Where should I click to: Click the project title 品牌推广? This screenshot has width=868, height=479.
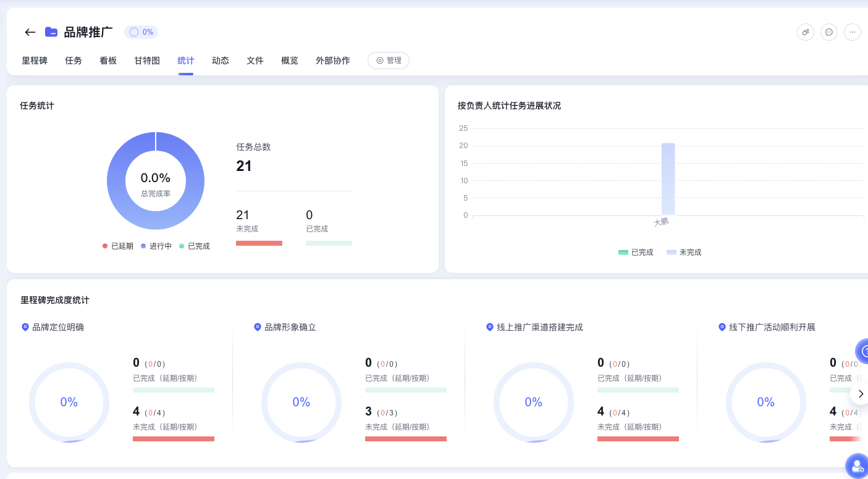(88, 32)
